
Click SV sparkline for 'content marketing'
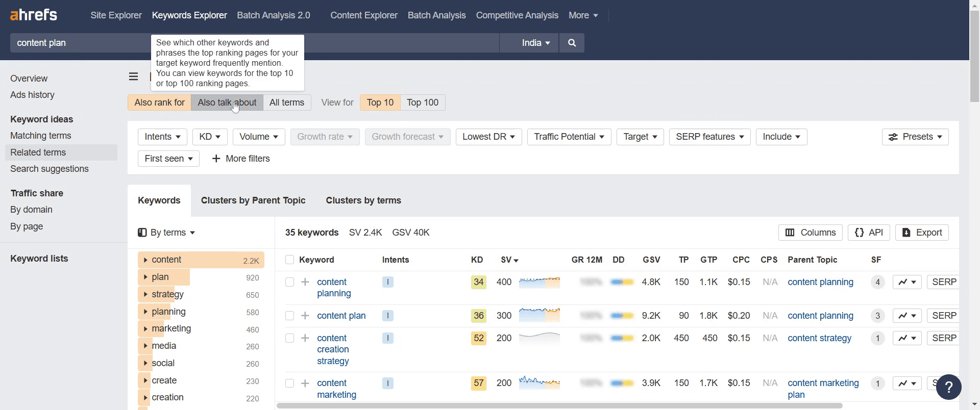pos(540,382)
